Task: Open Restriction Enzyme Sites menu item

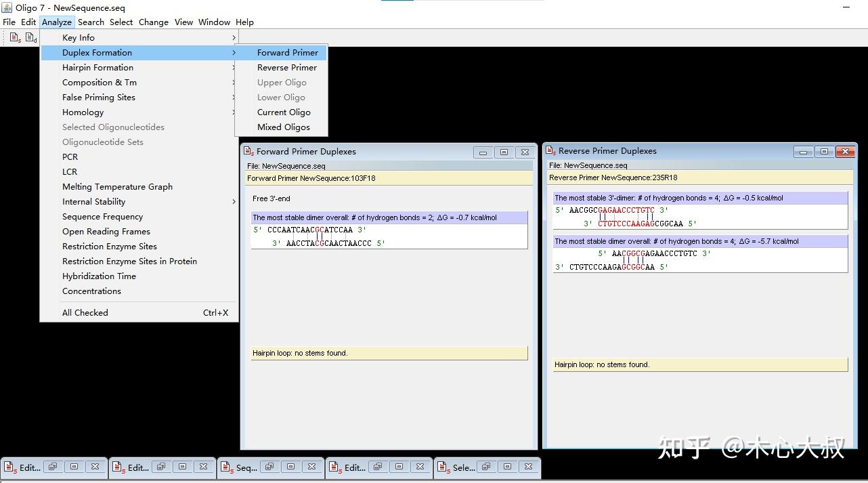Action: pos(139,247)
